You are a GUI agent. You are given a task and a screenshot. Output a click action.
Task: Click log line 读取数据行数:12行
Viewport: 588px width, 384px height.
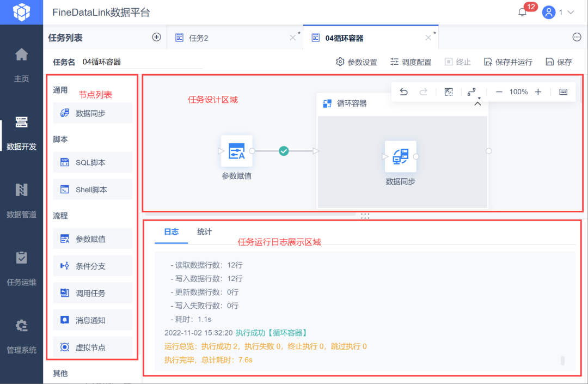tap(207, 265)
